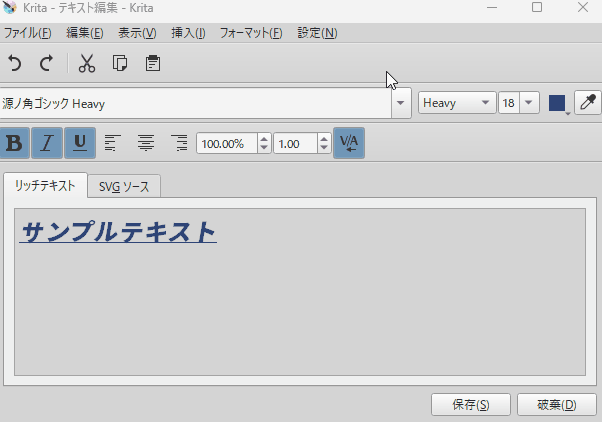
Task: Click the Paste clipboard icon
Action: click(x=153, y=64)
